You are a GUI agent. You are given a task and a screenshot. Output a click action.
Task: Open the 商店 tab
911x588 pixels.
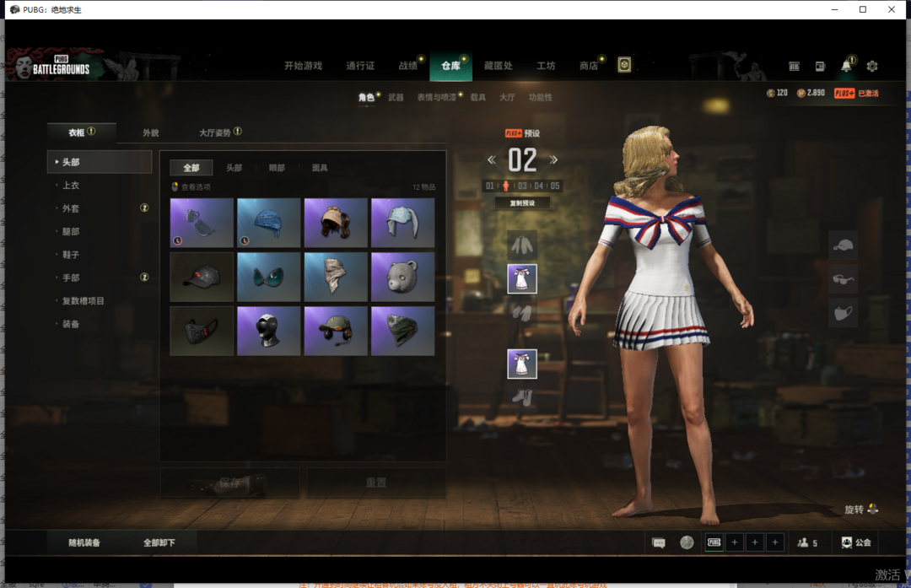[589, 66]
